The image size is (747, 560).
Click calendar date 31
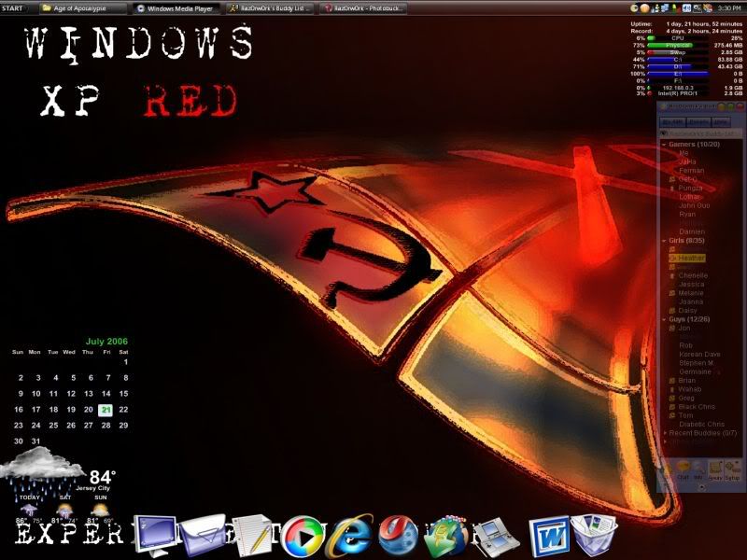tap(35, 441)
